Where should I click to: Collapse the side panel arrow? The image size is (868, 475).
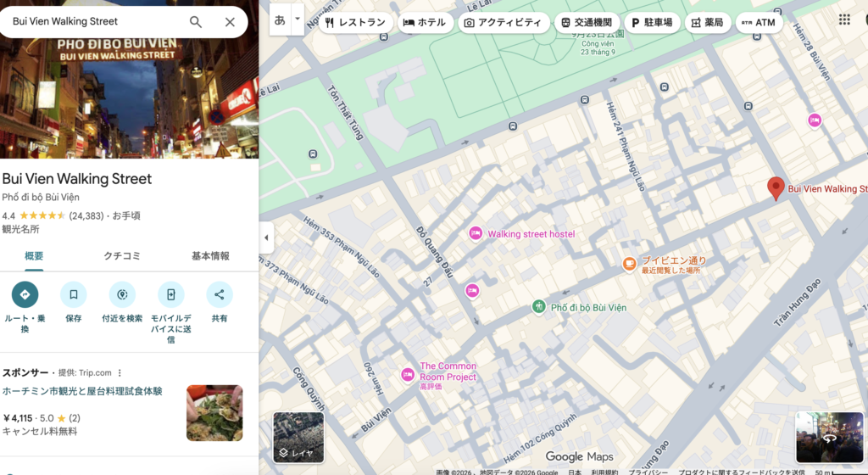pyautogui.click(x=266, y=237)
